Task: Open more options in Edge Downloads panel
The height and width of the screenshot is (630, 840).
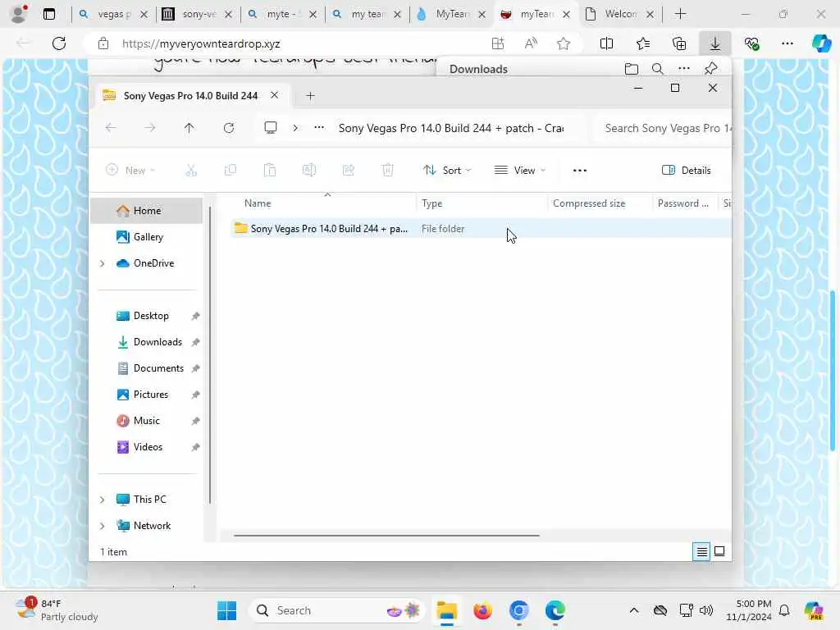Action: 684,69
